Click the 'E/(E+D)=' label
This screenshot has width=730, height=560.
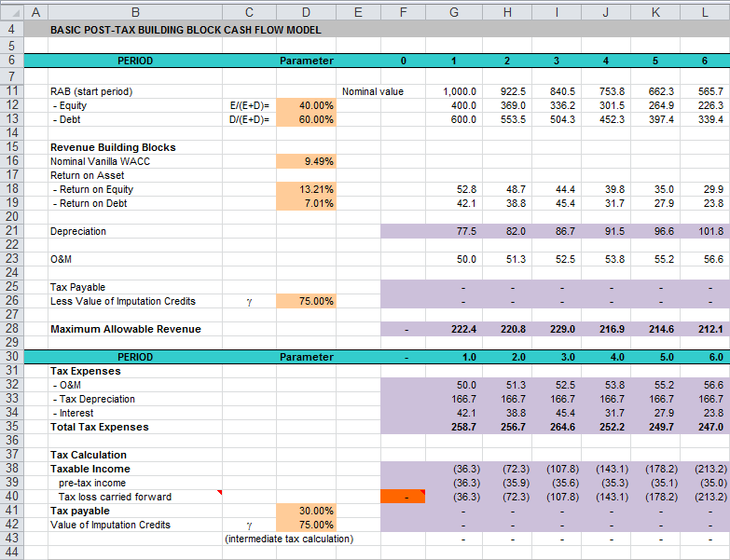point(250,106)
